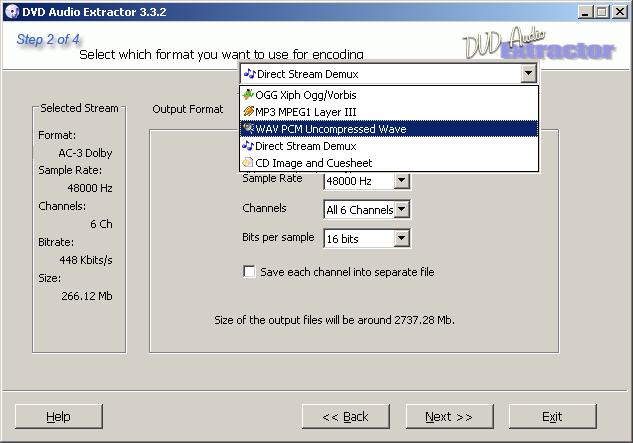
Task: Click the WAV PCM speaker icon
Action: [248, 128]
